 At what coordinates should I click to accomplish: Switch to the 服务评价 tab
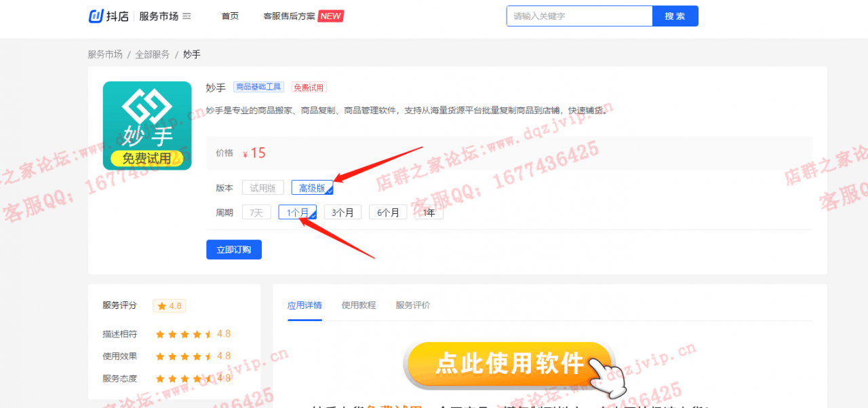point(413,305)
